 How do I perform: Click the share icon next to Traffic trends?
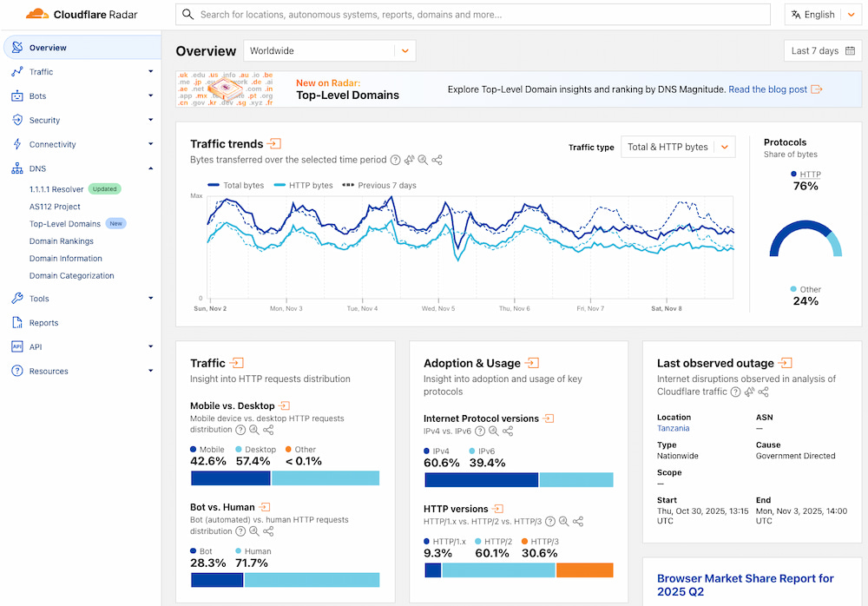point(437,160)
